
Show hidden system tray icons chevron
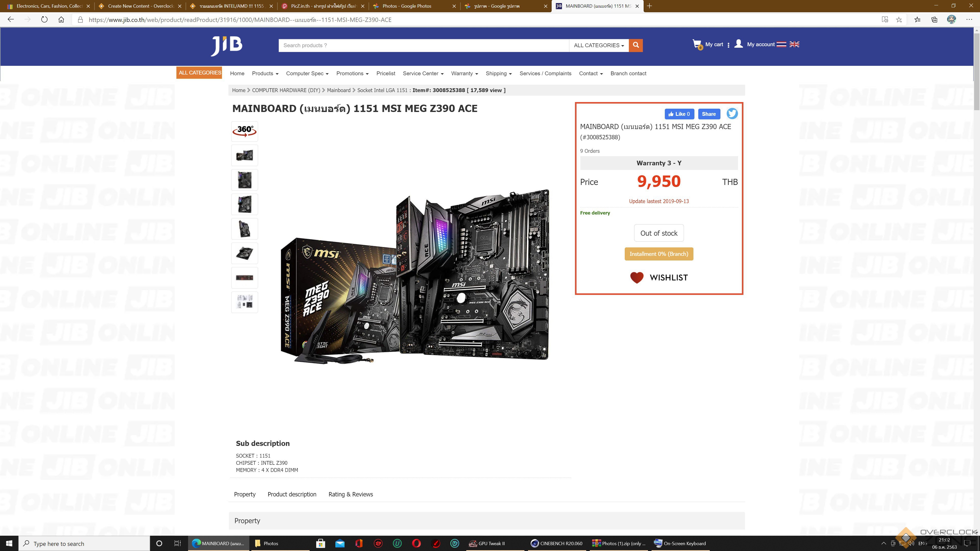(x=884, y=543)
